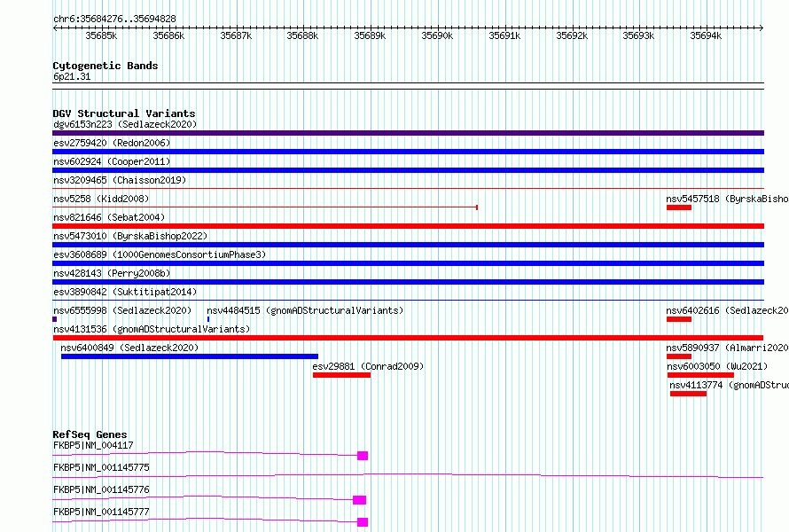Image resolution: width=789 pixels, height=532 pixels.
Task: Click the magenta exon of NM_001145777
Action: [x=363, y=522]
